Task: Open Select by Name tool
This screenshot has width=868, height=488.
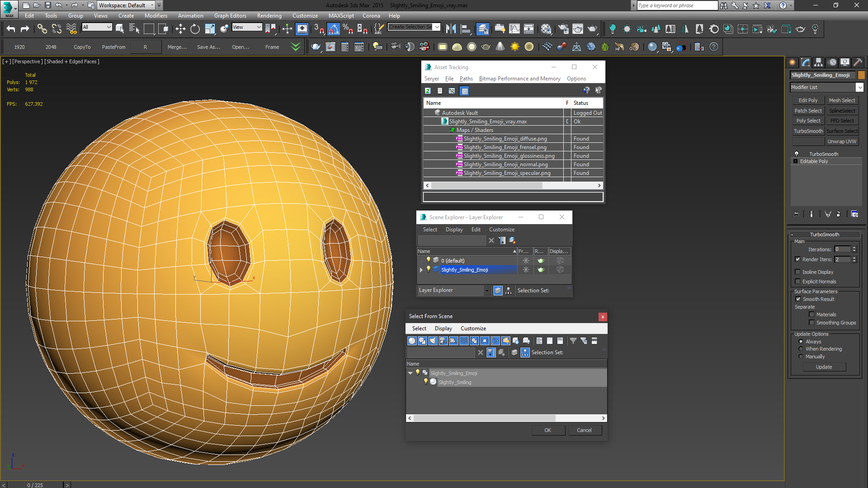Action: (134, 29)
